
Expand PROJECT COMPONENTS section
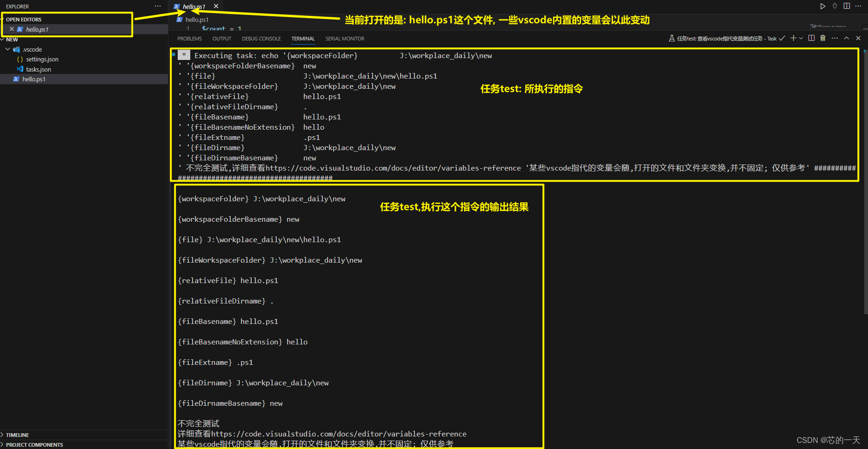pos(34,445)
